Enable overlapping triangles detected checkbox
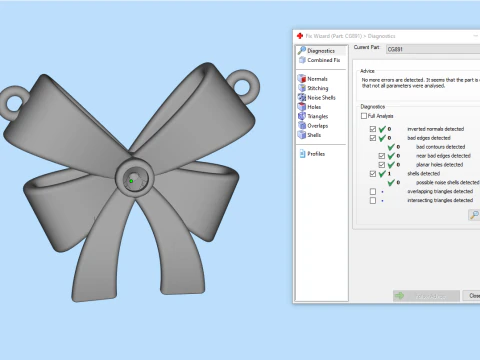Viewport: 480px width, 360px height. (x=373, y=191)
